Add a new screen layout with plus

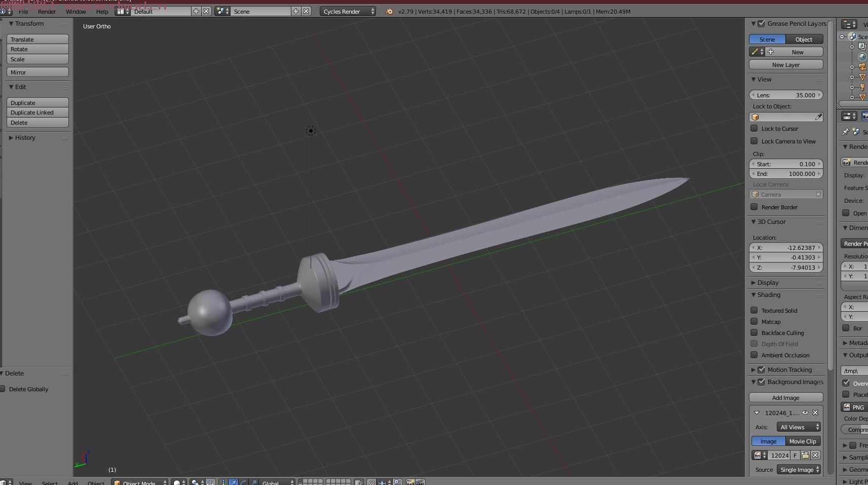[x=196, y=11]
